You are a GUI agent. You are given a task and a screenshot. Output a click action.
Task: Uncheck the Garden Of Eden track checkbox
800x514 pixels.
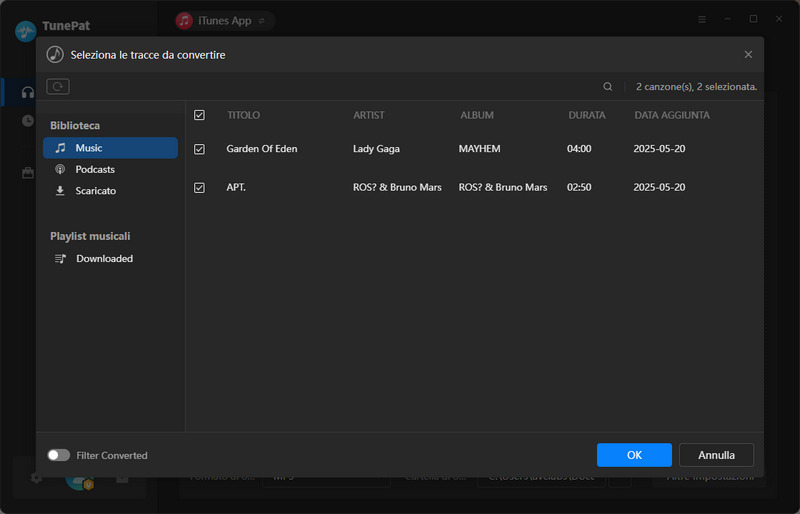click(199, 149)
